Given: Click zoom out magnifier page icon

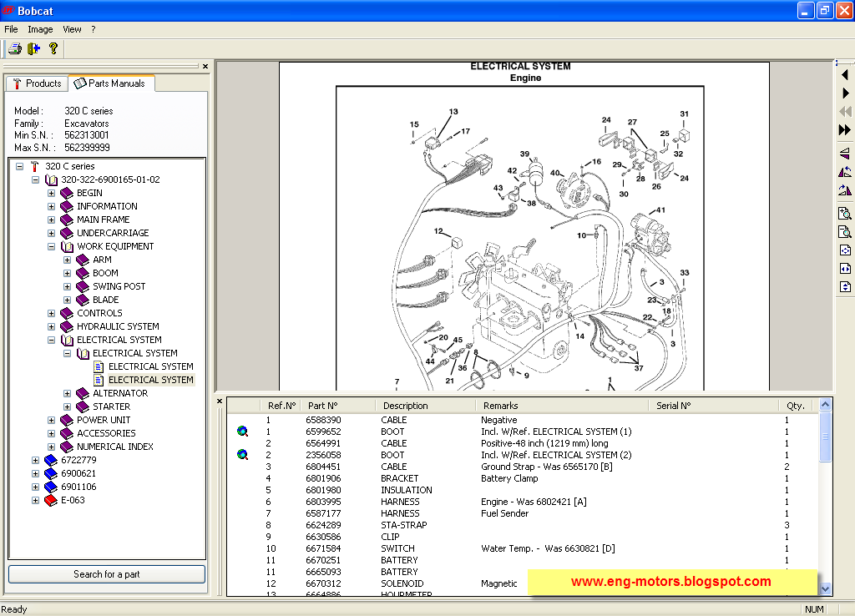Looking at the screenshot, I should (x=845, y=232).
